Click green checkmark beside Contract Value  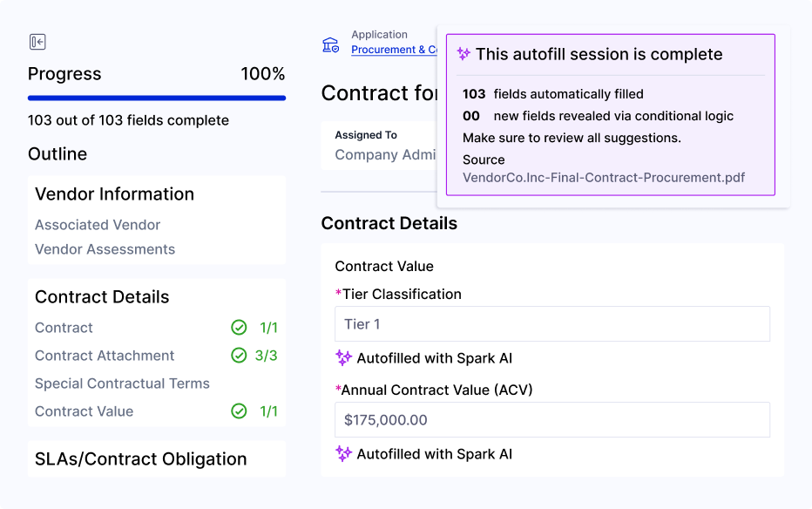[240, 411]
